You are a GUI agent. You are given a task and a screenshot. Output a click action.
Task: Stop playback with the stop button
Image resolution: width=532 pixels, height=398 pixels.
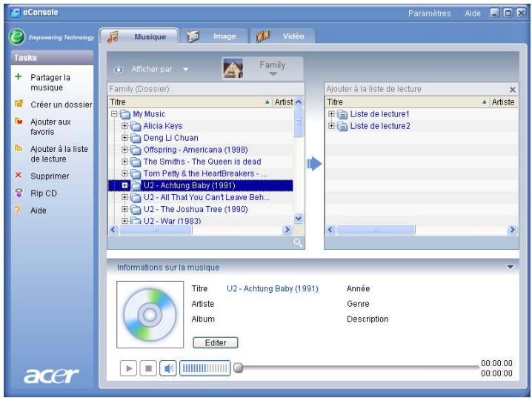pyautogui.click(x=148, y=368)
